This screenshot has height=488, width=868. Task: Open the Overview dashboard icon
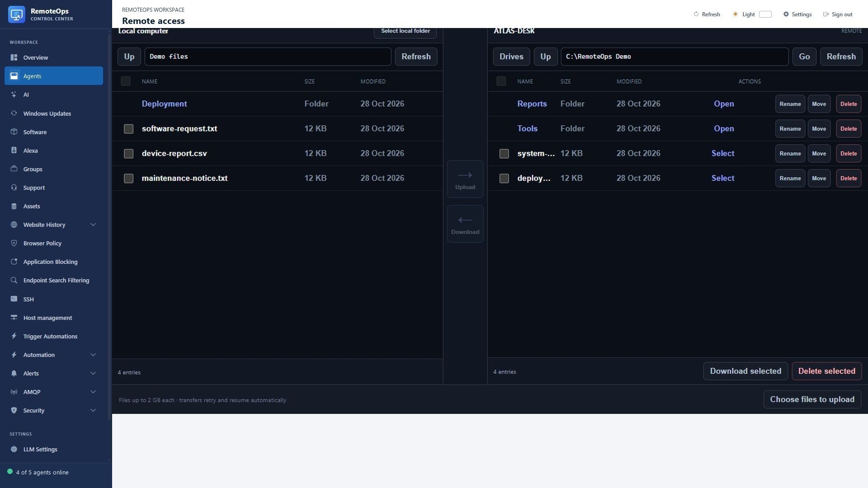[x=14, y=57]
